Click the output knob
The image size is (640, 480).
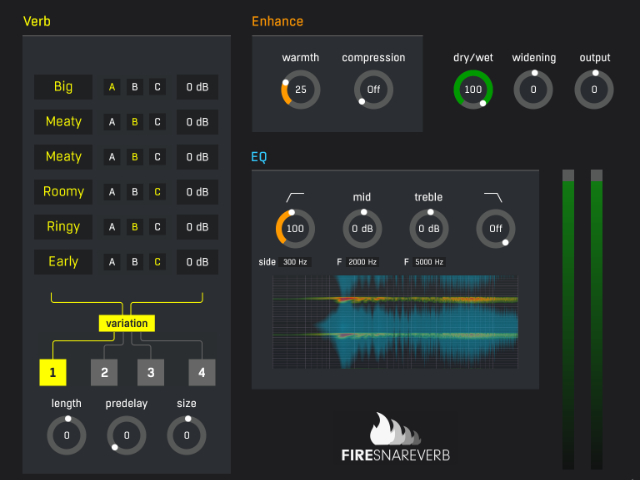click(x=594, y=89)
